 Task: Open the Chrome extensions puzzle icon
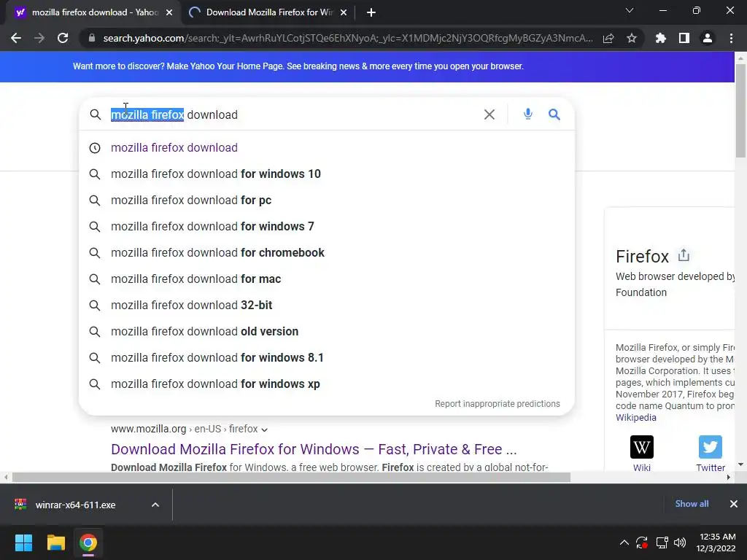(661, 38)
